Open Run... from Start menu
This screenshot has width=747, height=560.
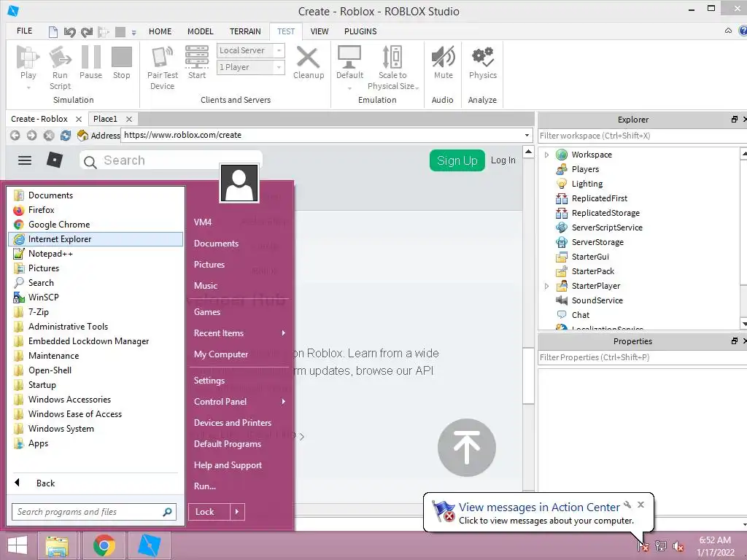click(204, 486)
